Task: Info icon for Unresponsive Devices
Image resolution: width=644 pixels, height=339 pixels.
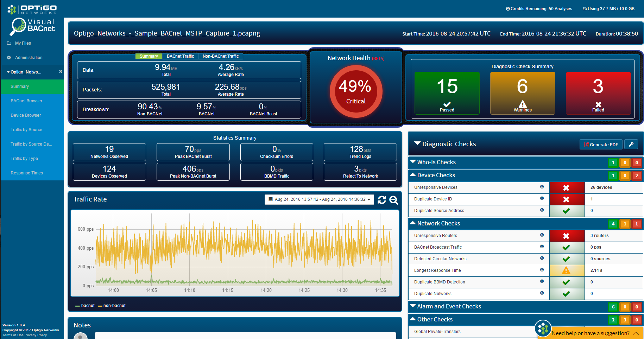Action: point(542,187)
